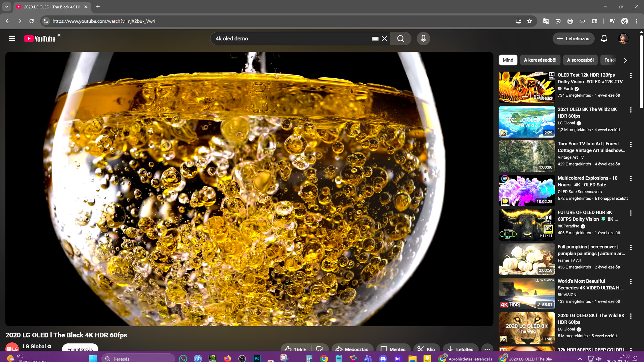The width and height of the screenshot is (644, 362).
Task: Dislike the video with thumbs-down button
Action: pyautogui.click(x=319, y=349)
